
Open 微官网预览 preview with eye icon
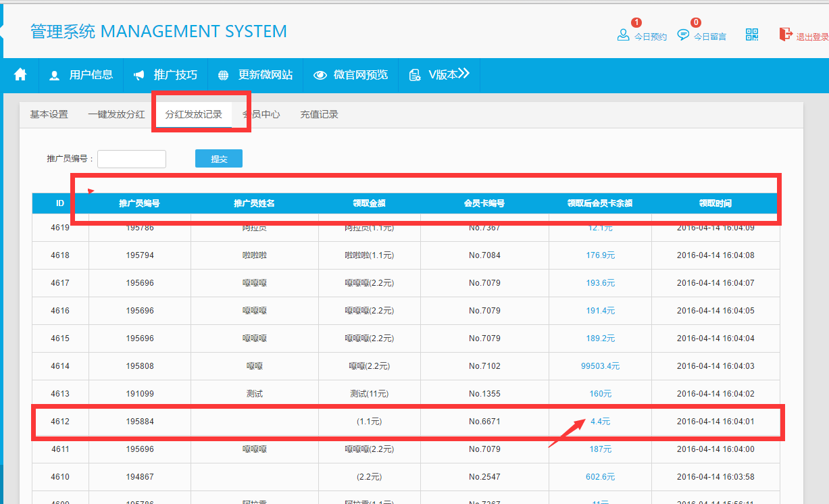pyautogui.click(x=351, y=75)
